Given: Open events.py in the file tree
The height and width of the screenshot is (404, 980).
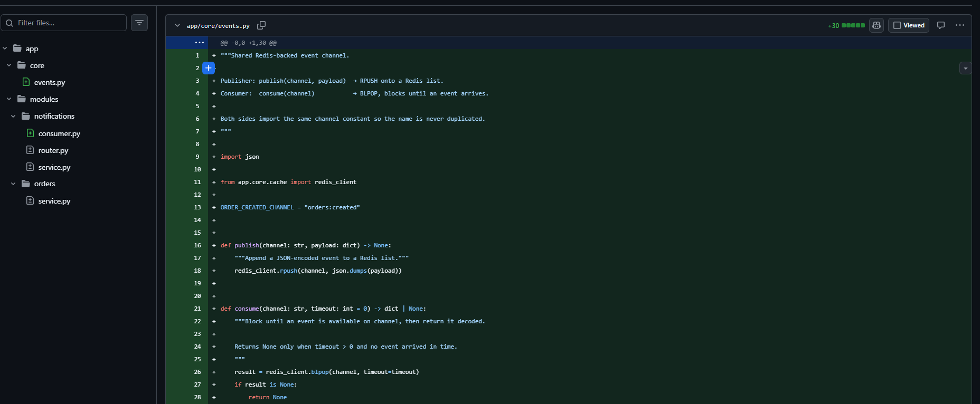Looking at the screenshot, I should point(50,82).
